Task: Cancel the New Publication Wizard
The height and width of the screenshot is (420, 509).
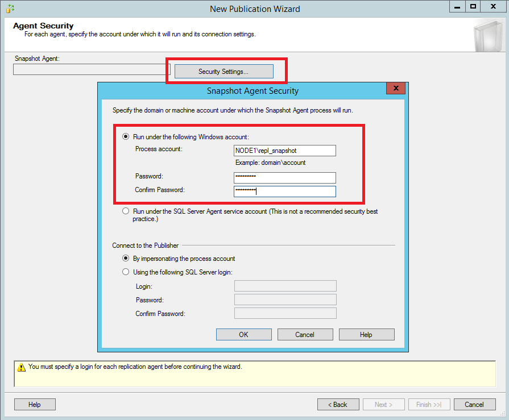Action: point(474,404)
